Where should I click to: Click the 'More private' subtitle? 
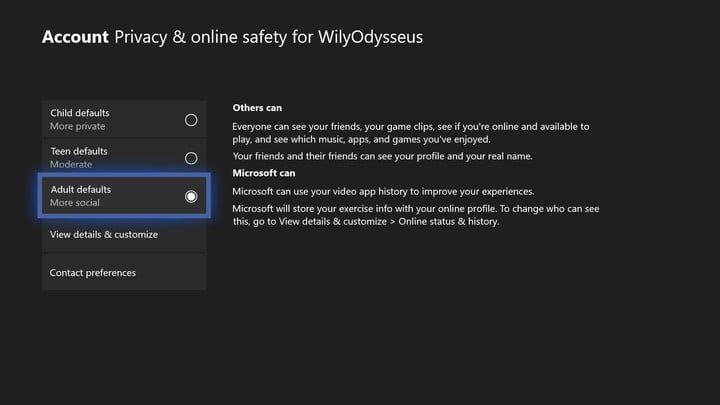(x=77, y=127)
